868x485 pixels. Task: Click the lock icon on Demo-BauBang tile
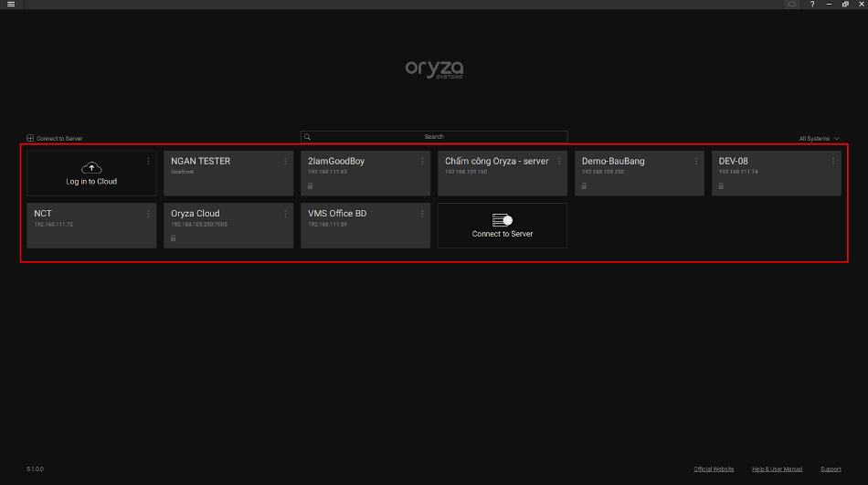click(584, 186)
